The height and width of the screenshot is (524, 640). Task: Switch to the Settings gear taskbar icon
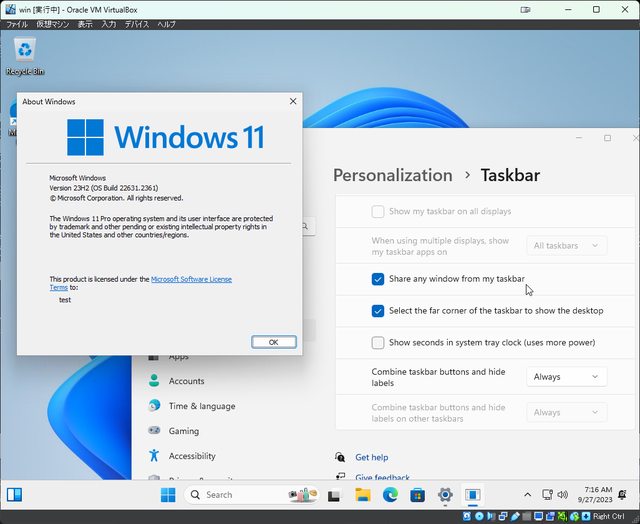[x=445, y=495]
